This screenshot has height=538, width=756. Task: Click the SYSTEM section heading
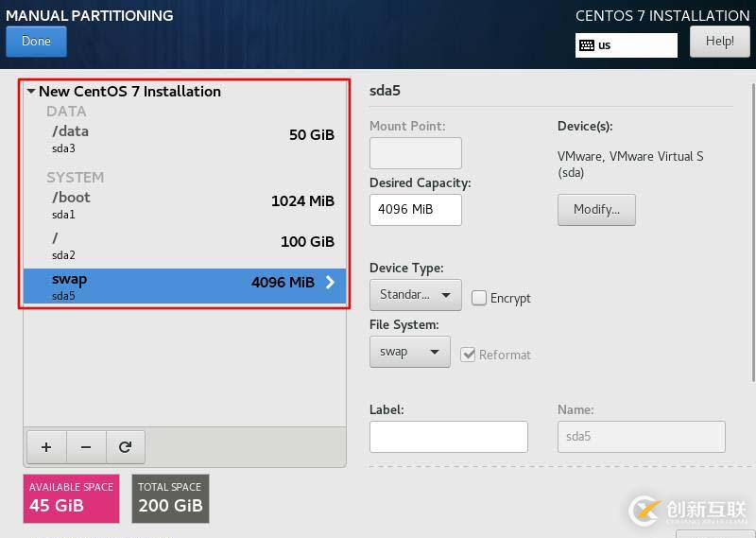(76, 177)
